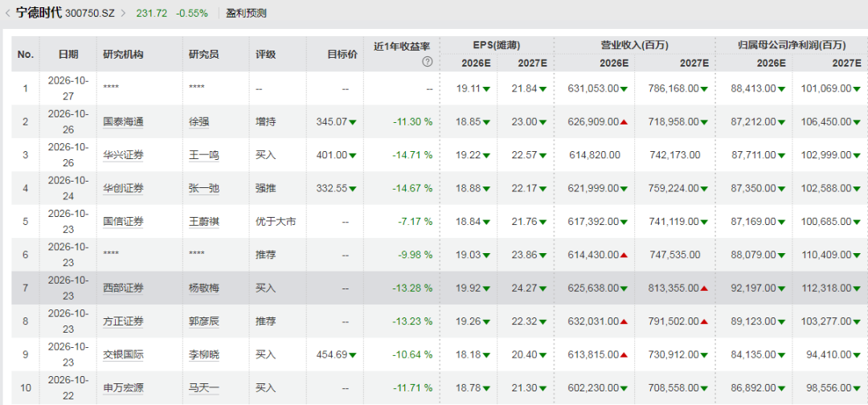Open 方正证券 institution link
This screenshot has height=405, width=868.
[123, 321]
